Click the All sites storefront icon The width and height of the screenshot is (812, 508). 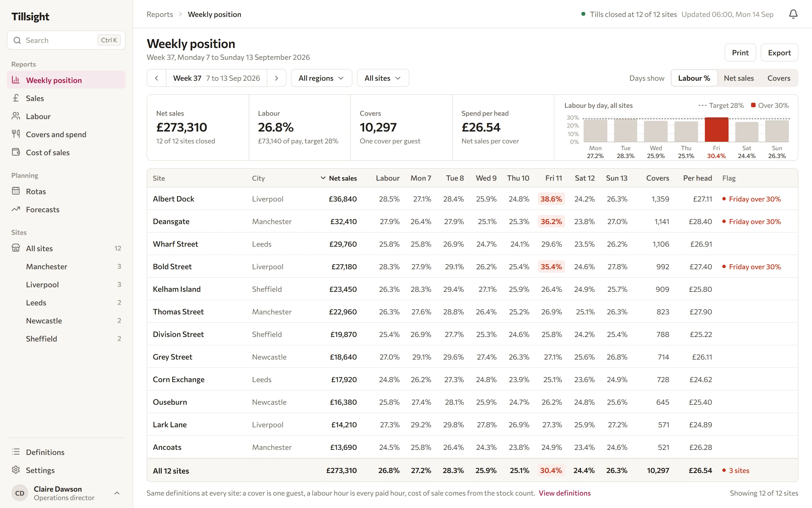point(16,248)
